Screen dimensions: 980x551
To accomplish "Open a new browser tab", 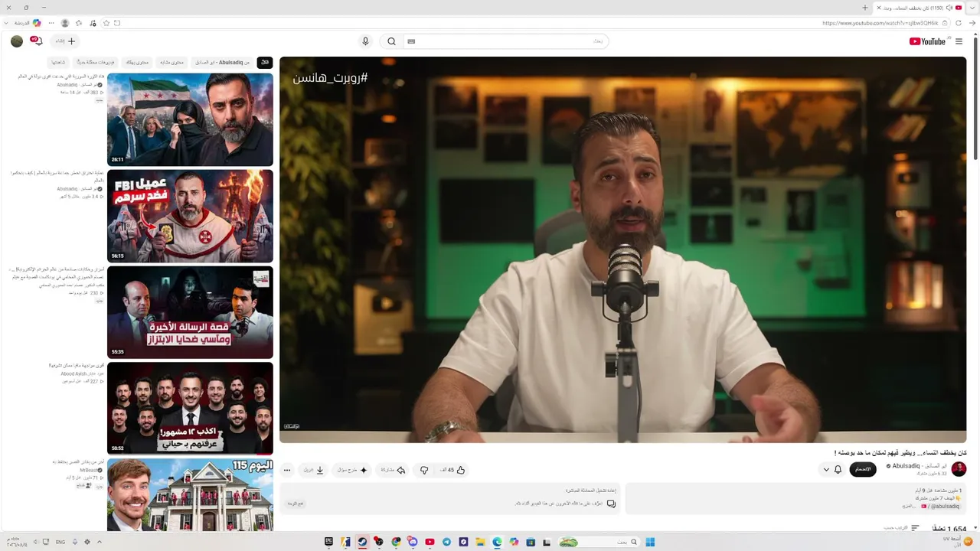I will tap(865, 8).
